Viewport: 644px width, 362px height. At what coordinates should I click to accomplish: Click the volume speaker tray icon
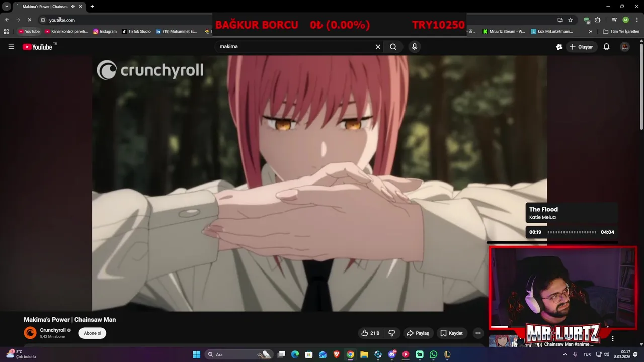tap(606, 354)
